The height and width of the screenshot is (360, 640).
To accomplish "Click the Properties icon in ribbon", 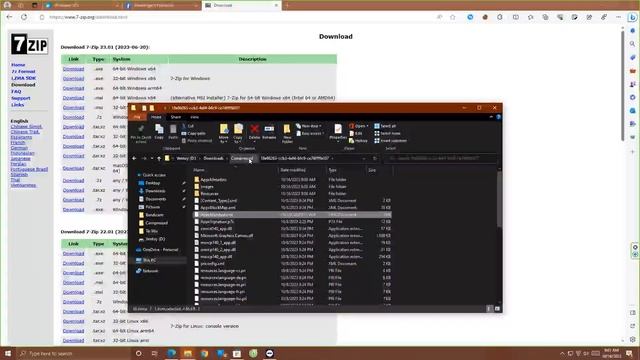I will [x=338, y=132].
